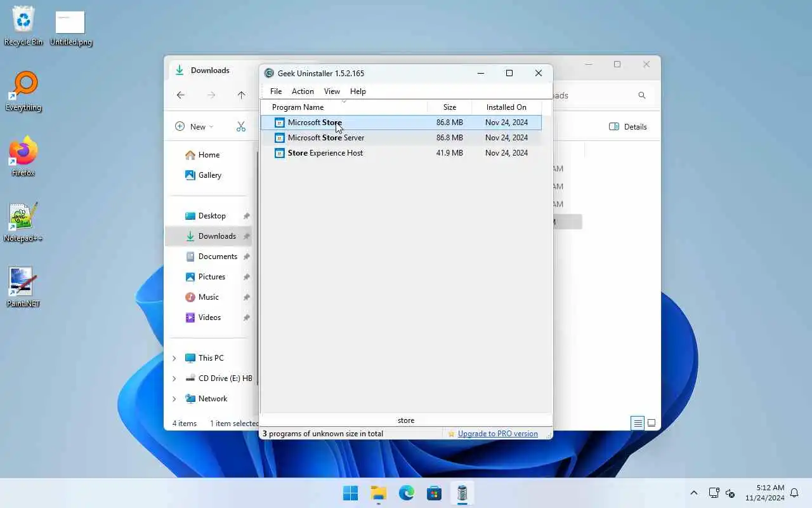Click the Geek Uninstaller title bar icon
This screenshot has height=508, width=812.
269,73
